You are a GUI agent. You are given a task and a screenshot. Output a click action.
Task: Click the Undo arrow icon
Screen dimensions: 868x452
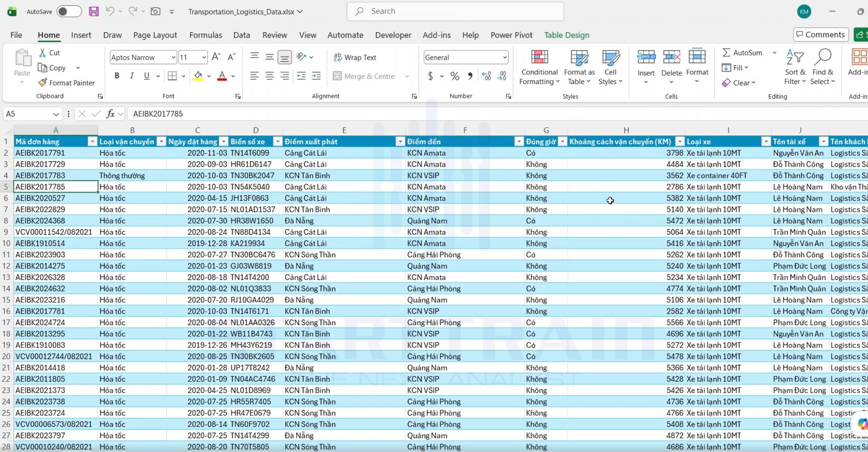(110, 11)
